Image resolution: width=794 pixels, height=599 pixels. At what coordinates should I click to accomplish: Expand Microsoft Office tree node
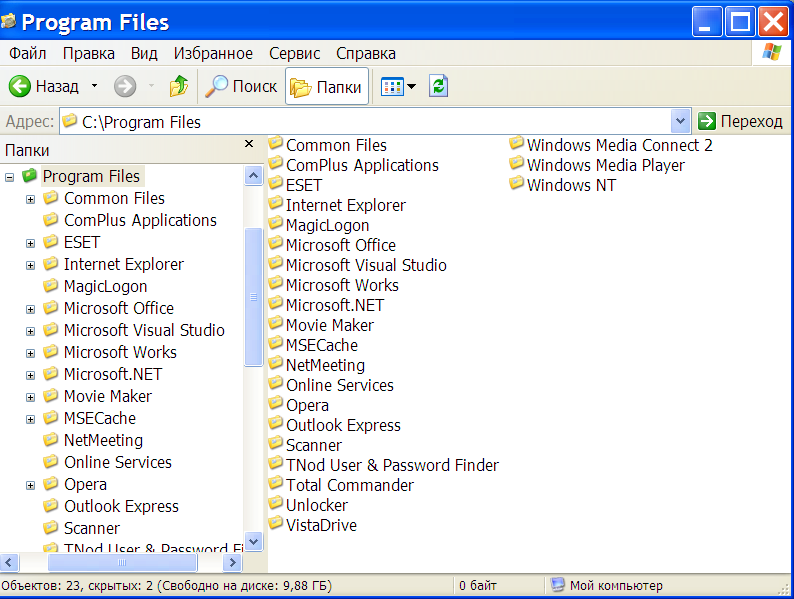[x=30, y=309]
